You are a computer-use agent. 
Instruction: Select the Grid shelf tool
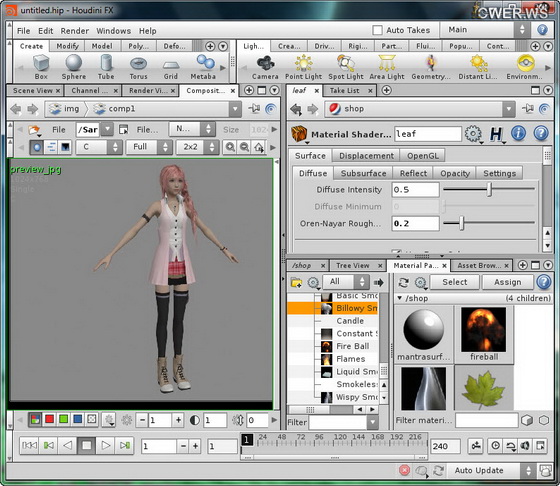click(171, 67)
